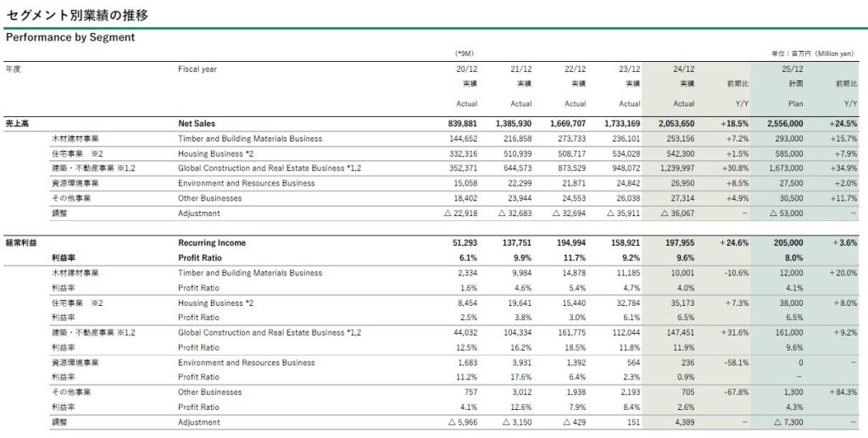Image resolution: width=868 pixels, height=438 pixels.
Task: Click the recurring income Adjustment value 4,389
Action: click(683, 422)
